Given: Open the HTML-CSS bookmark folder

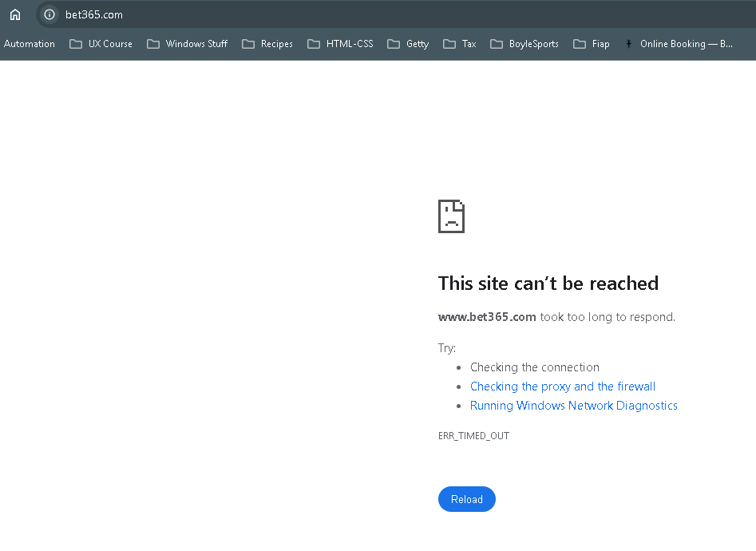Looking at the screenshot, I should (x=340, y=44).
